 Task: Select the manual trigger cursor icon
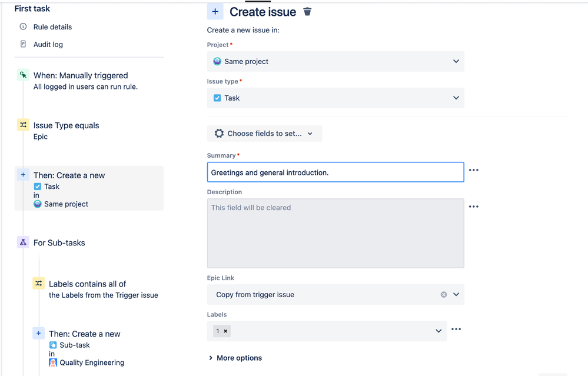tap(24, 75)
